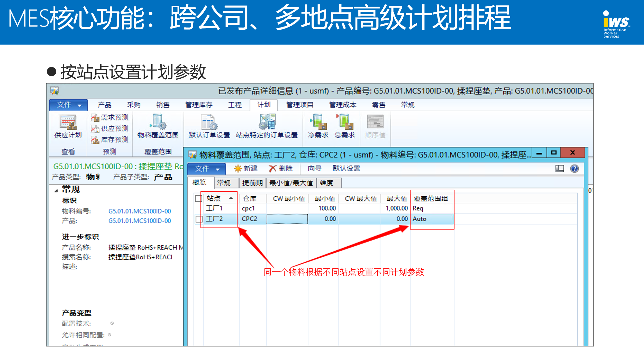Screen dimensions: 644x362
Task: Open 库存预测 inventory forecast
Action: tap(109, 140)
